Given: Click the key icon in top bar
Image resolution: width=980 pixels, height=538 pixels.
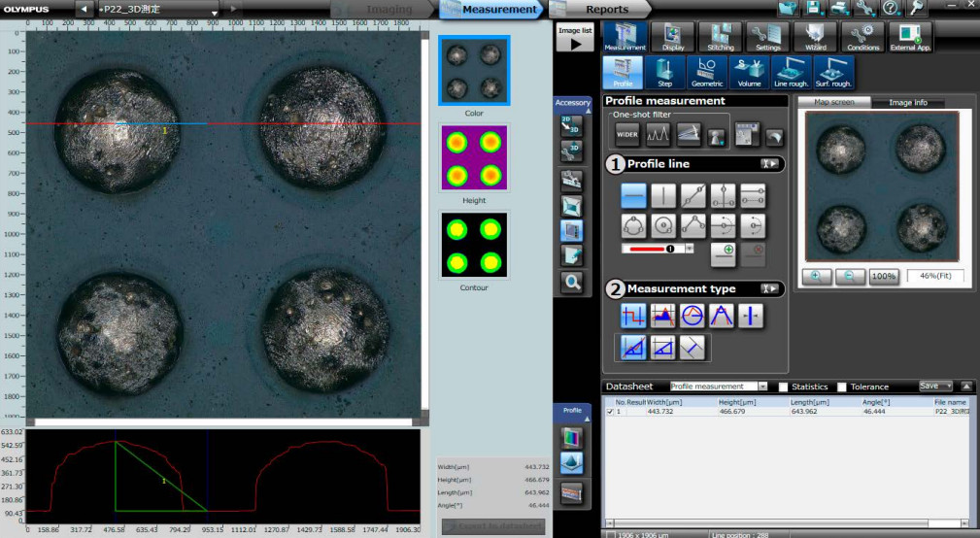Looking at the screenshot, I should [916, 8].
